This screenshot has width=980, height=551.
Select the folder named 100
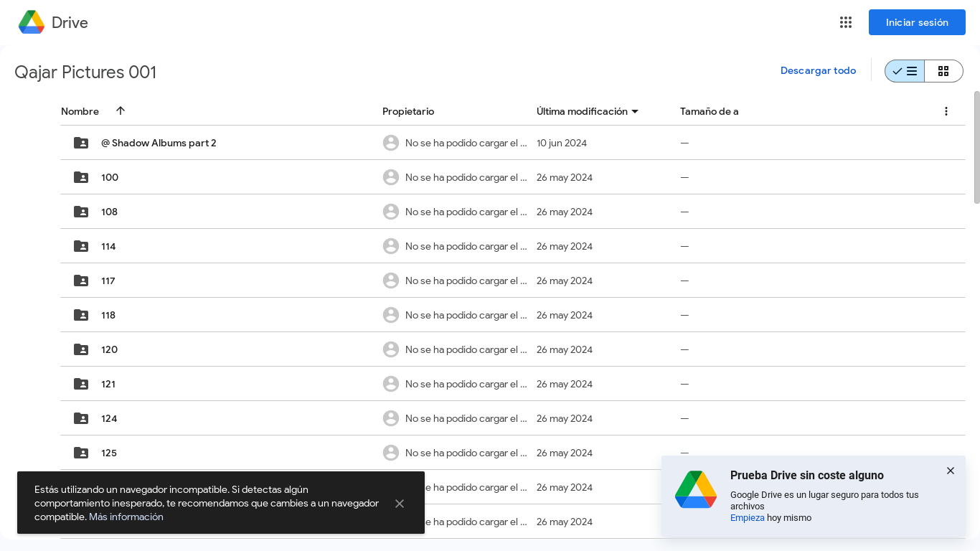[x=110, y=177]
